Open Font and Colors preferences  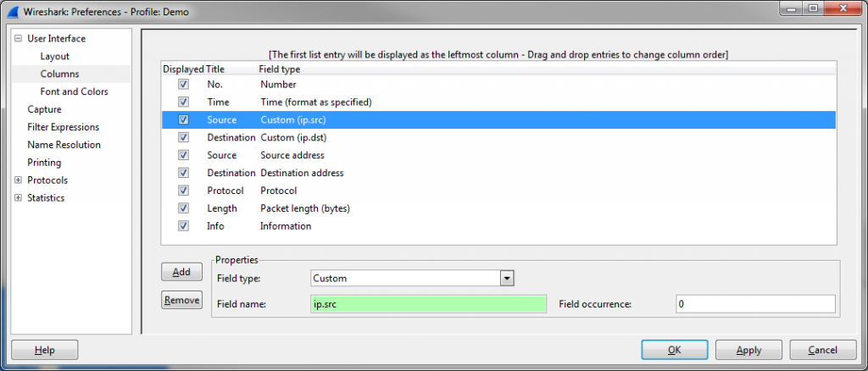pos(75,91)
